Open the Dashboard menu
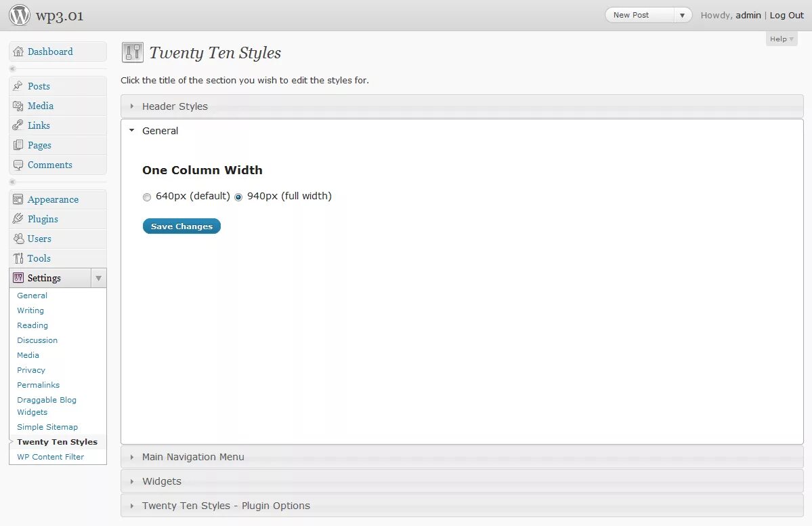This screenshot has width=812, height=526. click(50, 52)
